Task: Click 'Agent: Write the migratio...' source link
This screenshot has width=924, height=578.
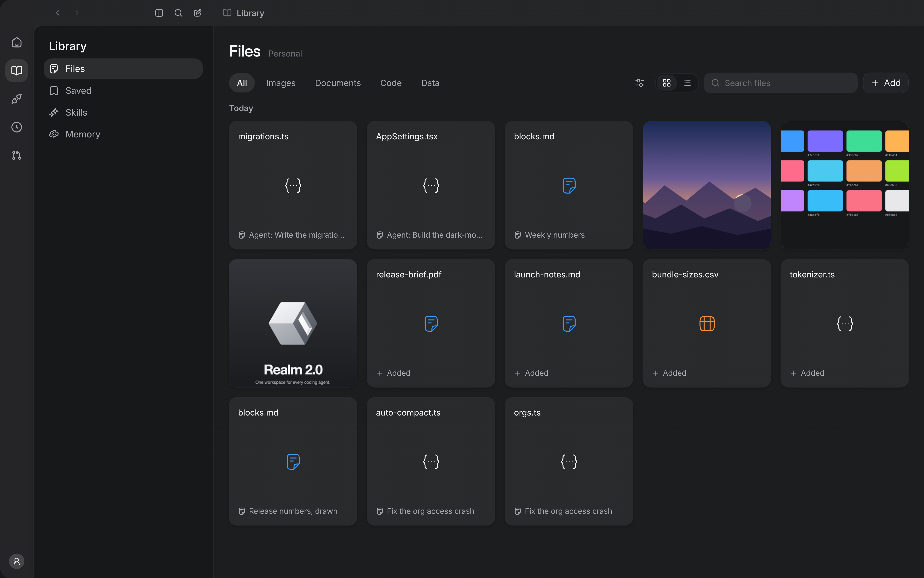Action: [x=292, y=235]
